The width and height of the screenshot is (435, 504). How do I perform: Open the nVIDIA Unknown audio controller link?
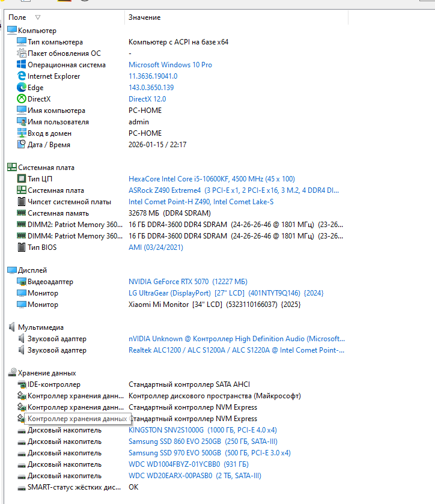tap(237, 338)
